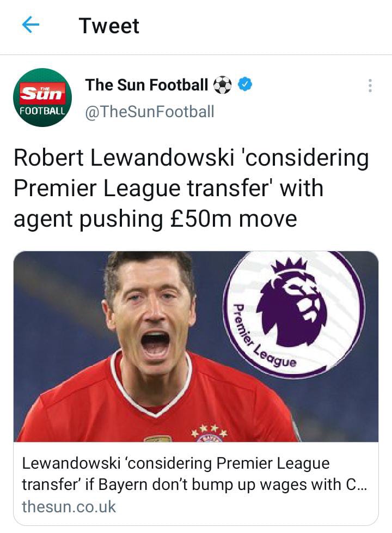The width and height of the screenshot is (392, 533).
Task: Click the '£50m move' line of tweet
Action: pyautogui.click(x=234, y=219)
